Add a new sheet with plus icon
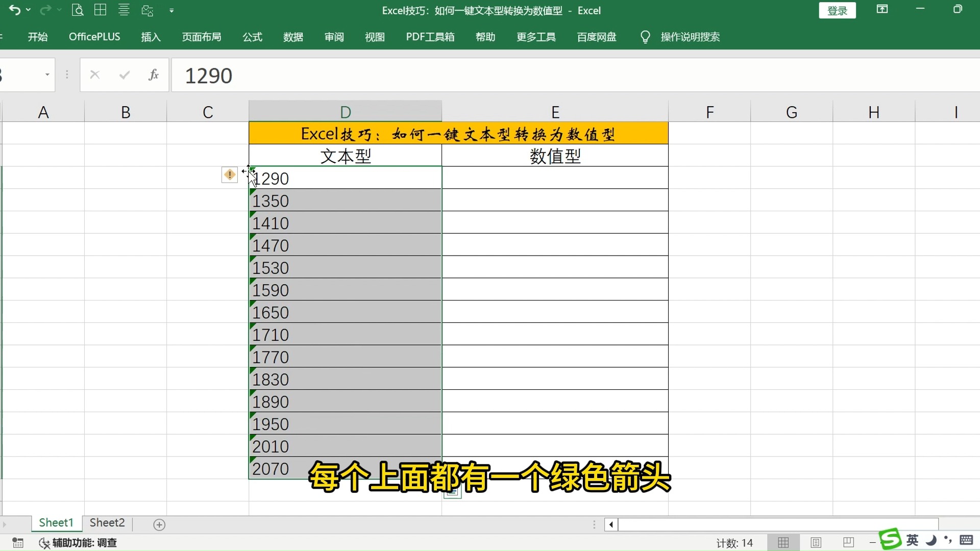 coord(159,524)
